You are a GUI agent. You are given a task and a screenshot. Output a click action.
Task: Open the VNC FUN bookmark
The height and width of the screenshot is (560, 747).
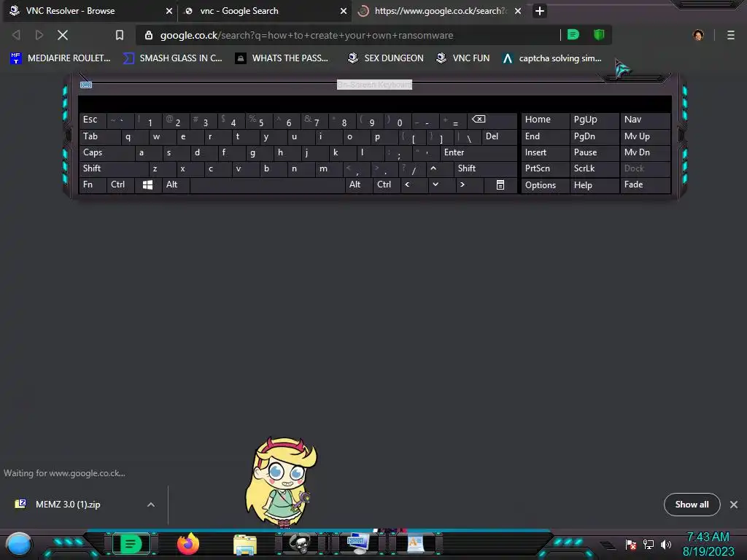coord(463,58)
